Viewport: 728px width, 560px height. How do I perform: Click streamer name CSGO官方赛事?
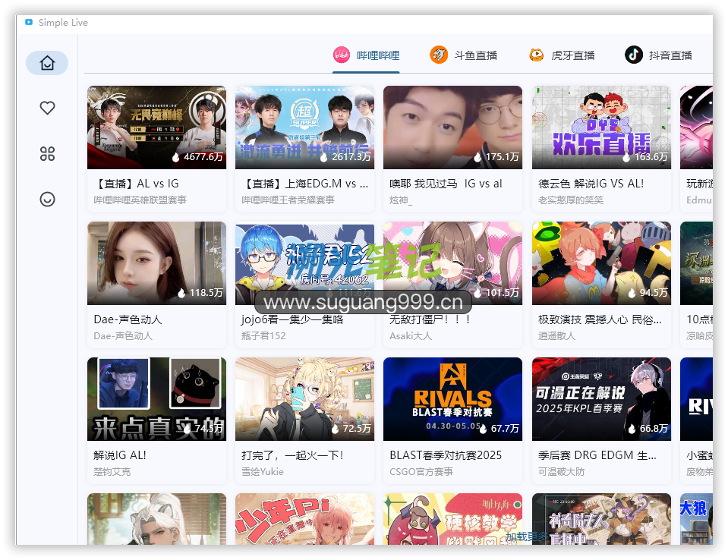(421, 472)
